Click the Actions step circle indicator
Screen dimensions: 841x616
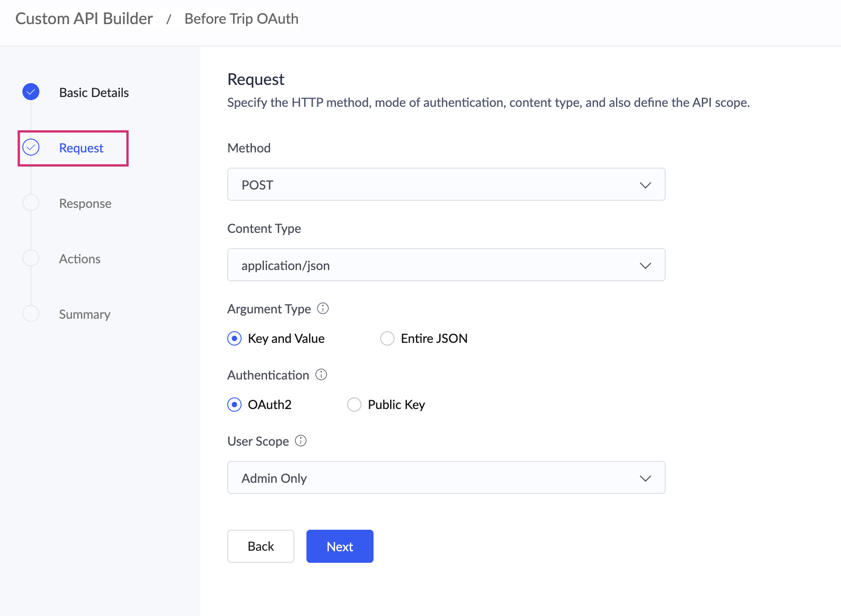click(x=31, y=258)
